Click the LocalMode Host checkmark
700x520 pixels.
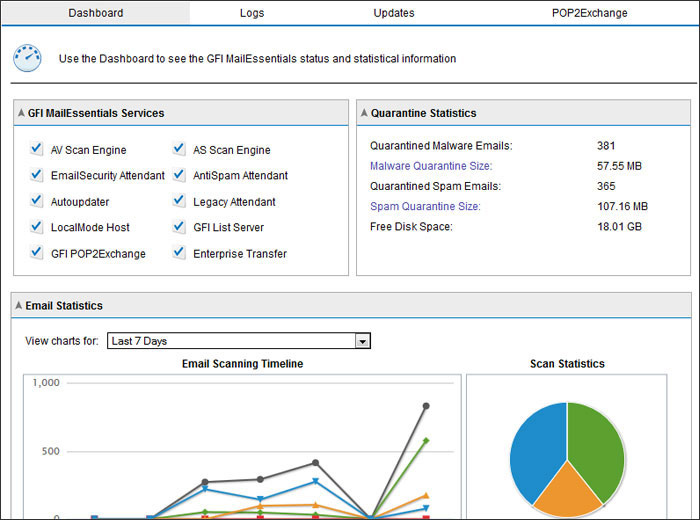pos(37,226)
